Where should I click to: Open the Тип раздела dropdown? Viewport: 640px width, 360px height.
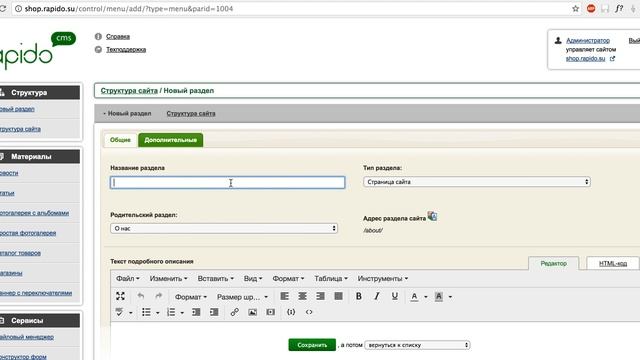477,182
